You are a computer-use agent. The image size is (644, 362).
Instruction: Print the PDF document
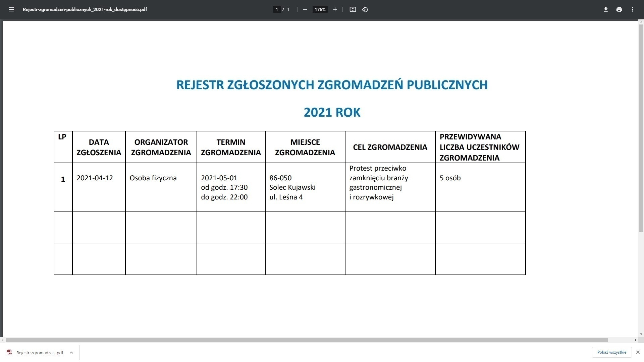click(619, 9)
